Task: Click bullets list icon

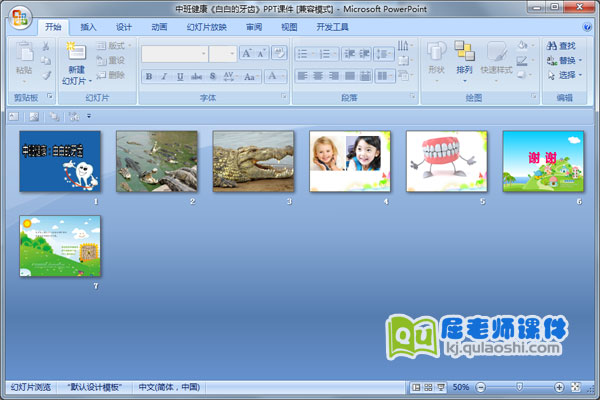Action: (305, 54)
